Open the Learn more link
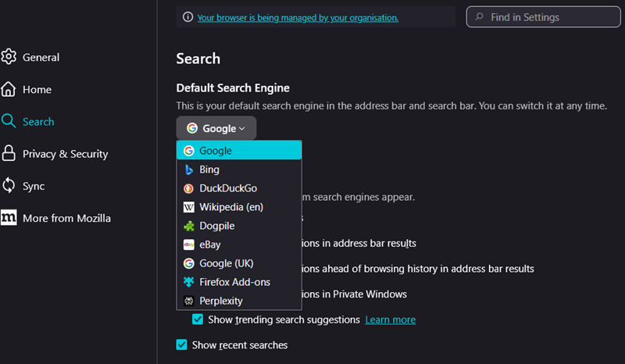This screenshot has height=364, width=625. coord(390,319)
